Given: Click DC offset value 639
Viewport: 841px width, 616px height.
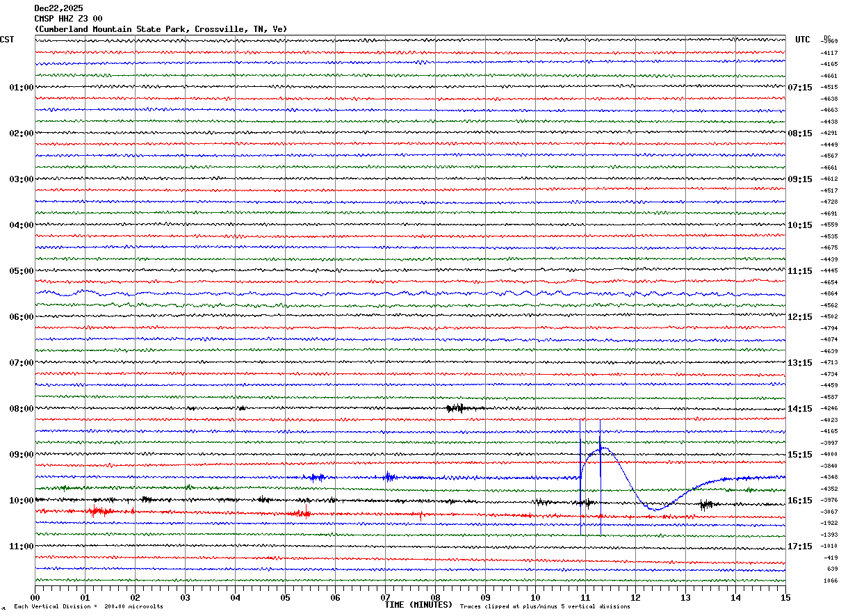Looking at the screenshot, I should pyautogui.click(x=831, y=569).
